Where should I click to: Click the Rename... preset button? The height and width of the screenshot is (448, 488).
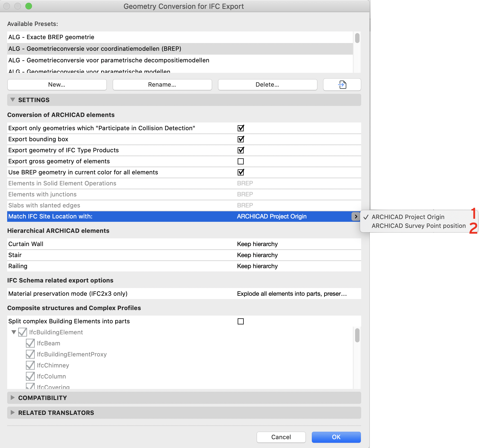click(x=162, y=85)
